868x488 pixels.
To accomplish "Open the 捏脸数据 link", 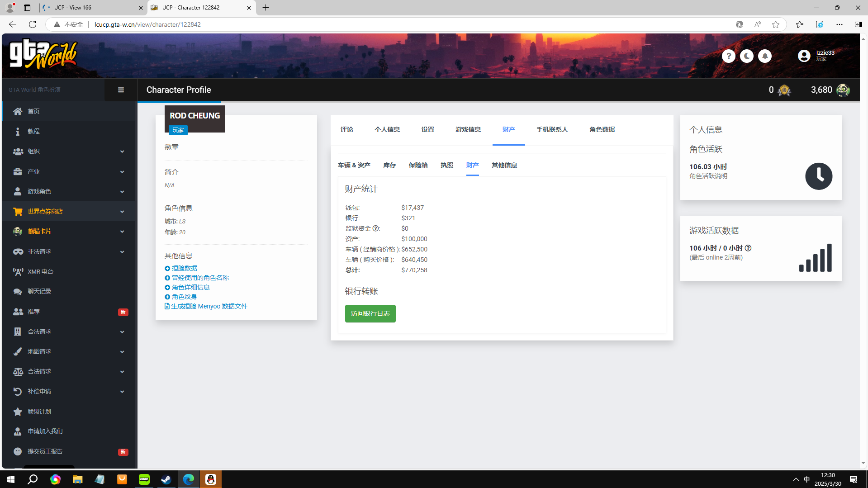I will (181, 268).
